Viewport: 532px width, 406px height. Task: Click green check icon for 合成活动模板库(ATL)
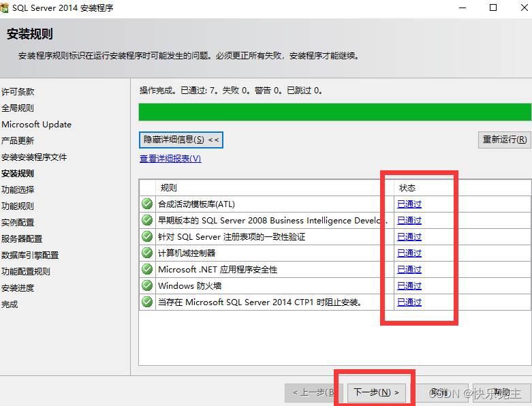147,204
